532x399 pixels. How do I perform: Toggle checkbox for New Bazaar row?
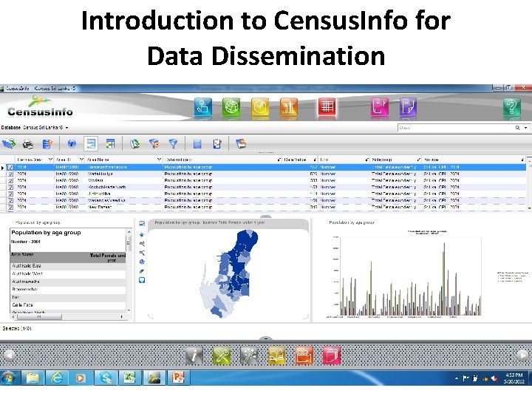[10, 207]
